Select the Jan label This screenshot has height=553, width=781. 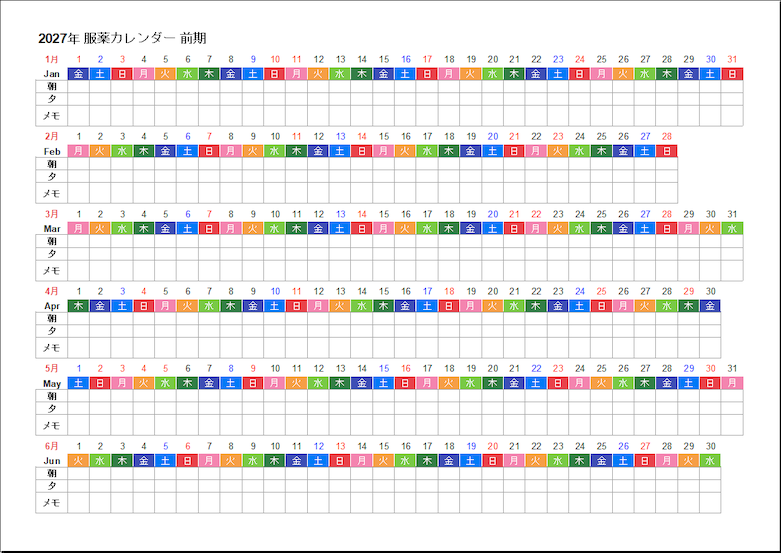(x=51, y=74)
